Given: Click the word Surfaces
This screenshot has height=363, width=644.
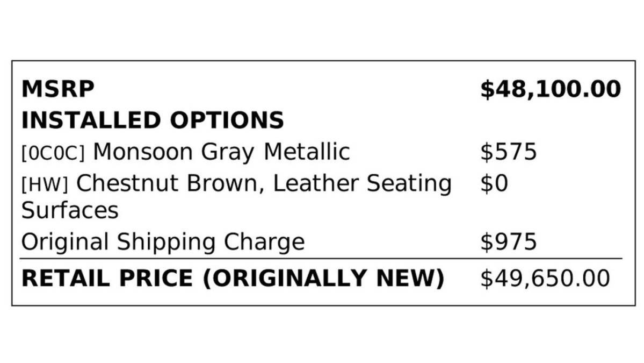Looking at the screenshot, I should (70, 210).
